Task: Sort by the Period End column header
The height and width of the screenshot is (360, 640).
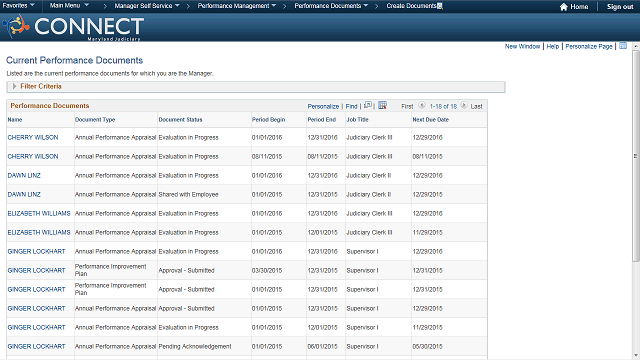Action: click(x=322, y=120)
